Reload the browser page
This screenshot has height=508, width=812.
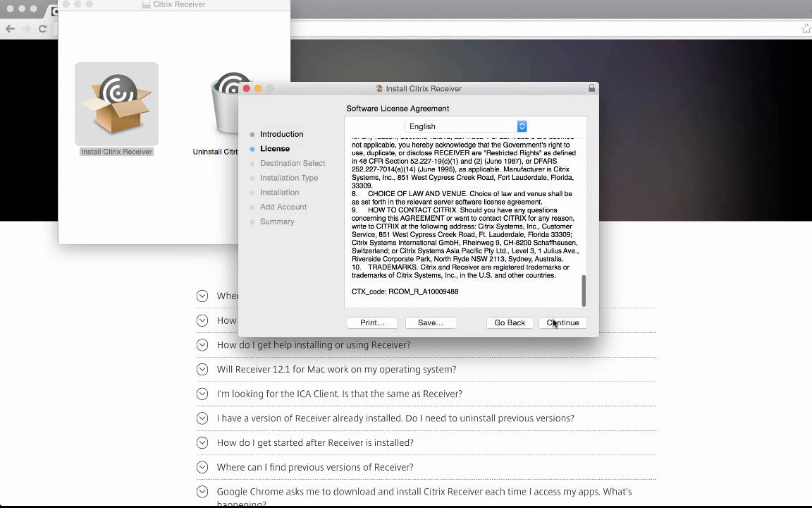click(43, 28)
